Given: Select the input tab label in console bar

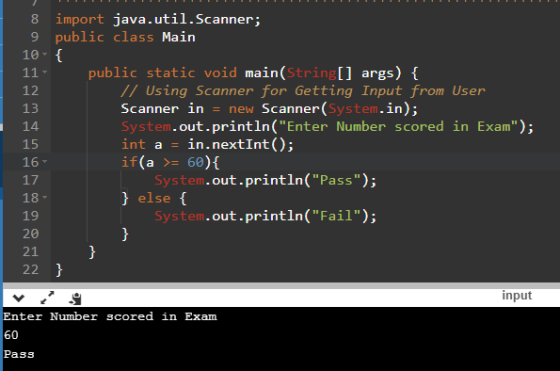Looking at the screenshot, I should pos(517,296).
